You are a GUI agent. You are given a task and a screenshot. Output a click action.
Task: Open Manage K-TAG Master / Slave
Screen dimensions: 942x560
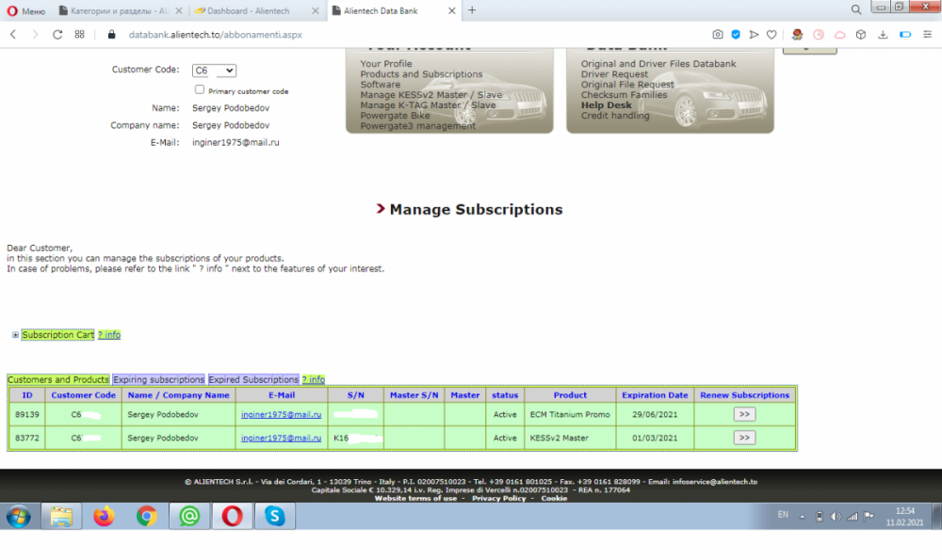(x=428, y=105)
